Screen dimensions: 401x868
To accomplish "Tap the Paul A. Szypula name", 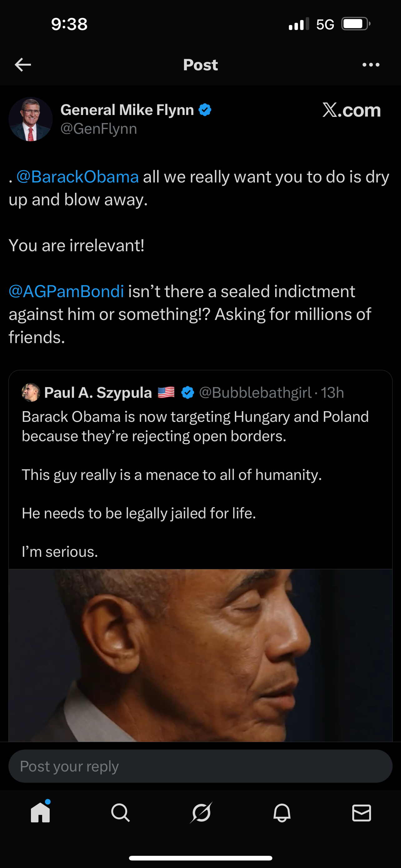I will [x=98, y=392].
